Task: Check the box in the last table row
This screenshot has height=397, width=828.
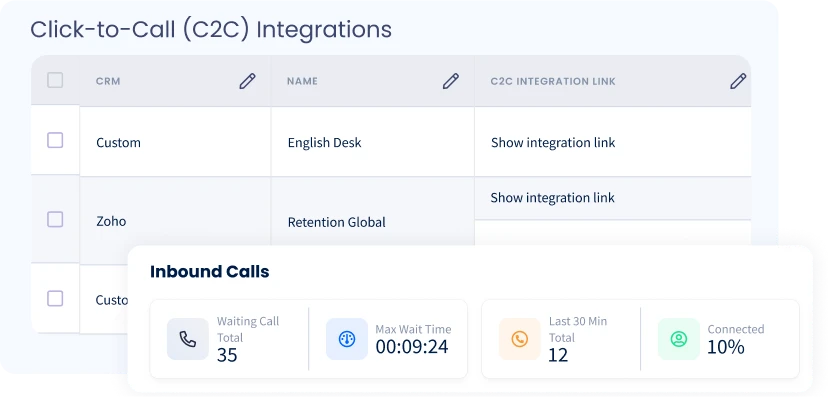Action: coord(55,298)
